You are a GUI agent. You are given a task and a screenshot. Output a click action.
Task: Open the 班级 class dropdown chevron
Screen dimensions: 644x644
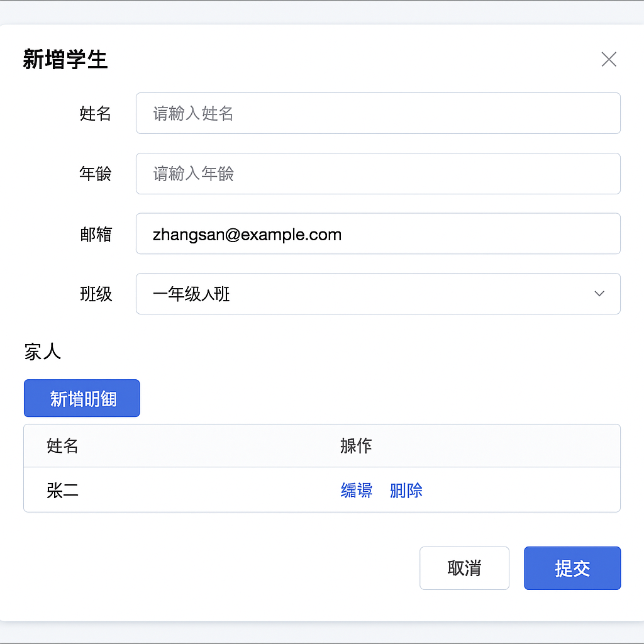tap(598, 293)
